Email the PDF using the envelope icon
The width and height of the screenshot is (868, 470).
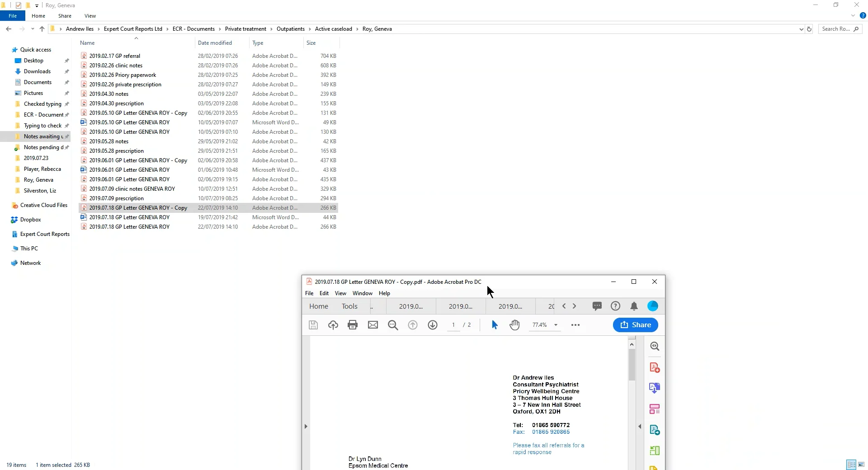point(373,325)
